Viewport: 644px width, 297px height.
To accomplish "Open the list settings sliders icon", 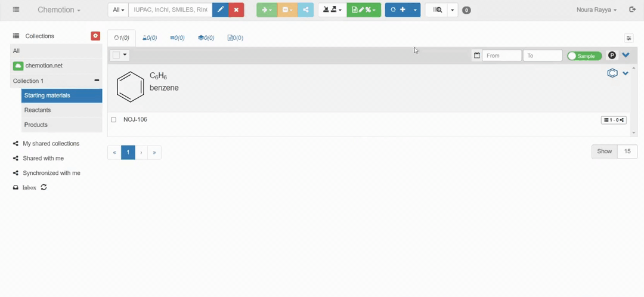I will [x=628, y=38].
